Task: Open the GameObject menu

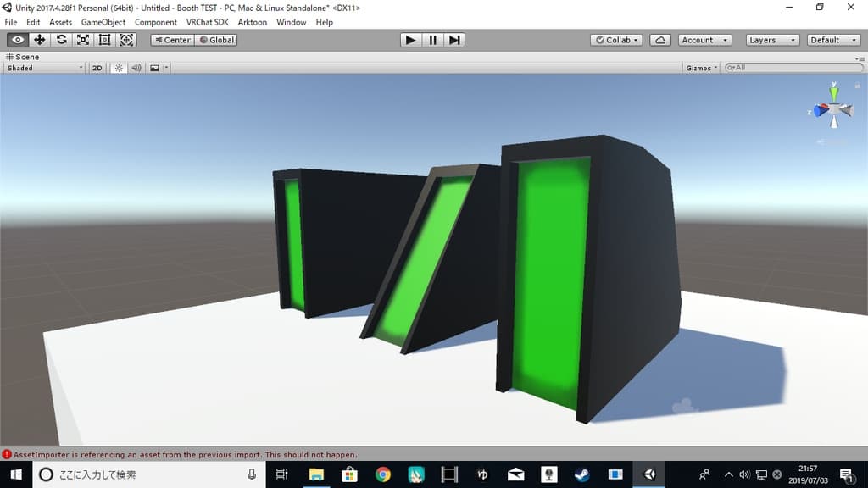Action: click(103, 22)
